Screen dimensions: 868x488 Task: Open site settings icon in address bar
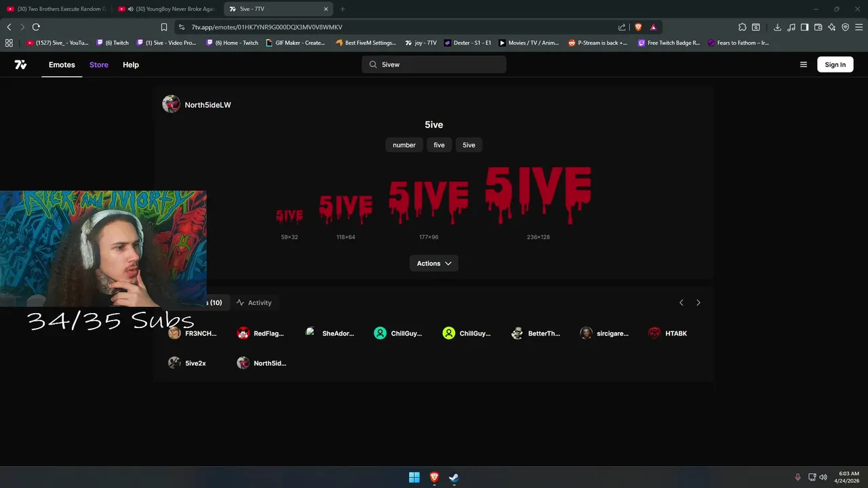point(181,27)
